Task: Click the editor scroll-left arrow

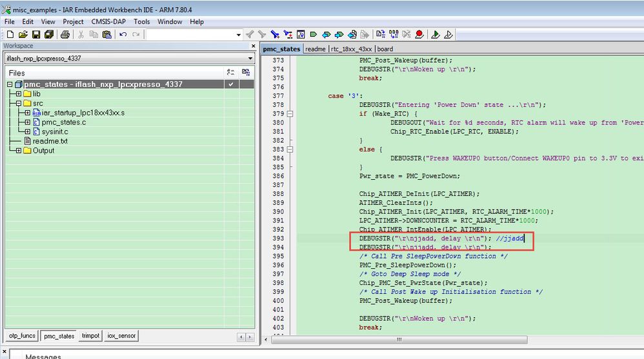Action: [266, 340]
